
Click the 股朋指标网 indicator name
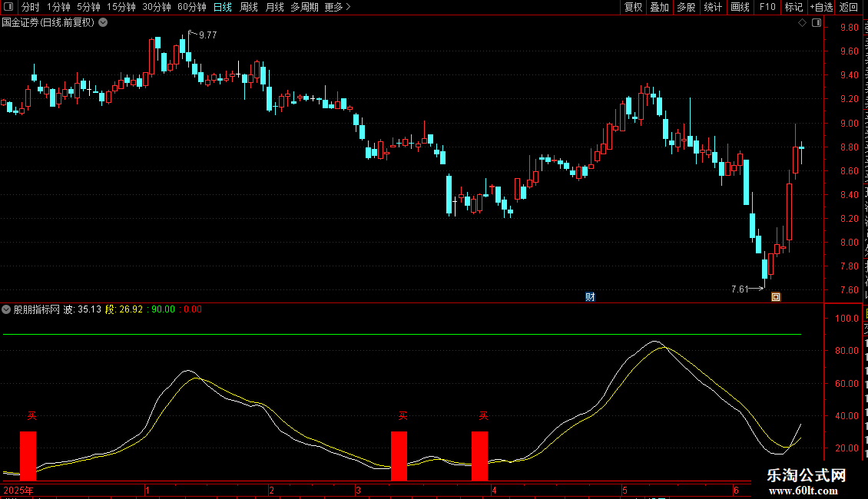[x=37, y=310]
